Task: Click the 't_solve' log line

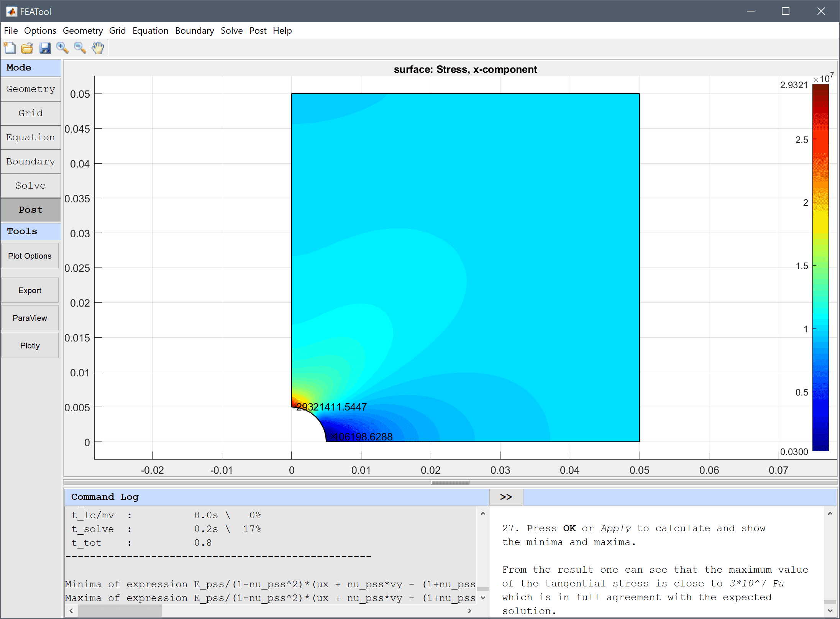Action: 166,529
